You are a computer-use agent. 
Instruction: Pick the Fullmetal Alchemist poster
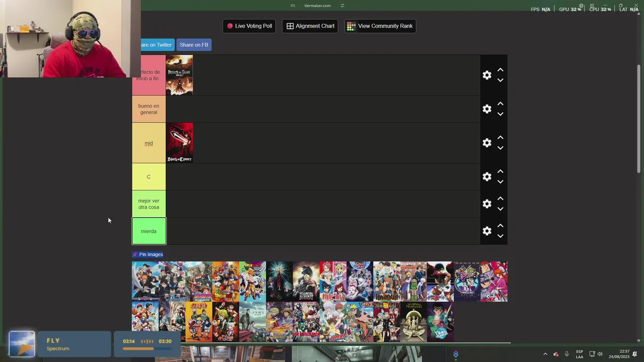click(x=306, y=282)
